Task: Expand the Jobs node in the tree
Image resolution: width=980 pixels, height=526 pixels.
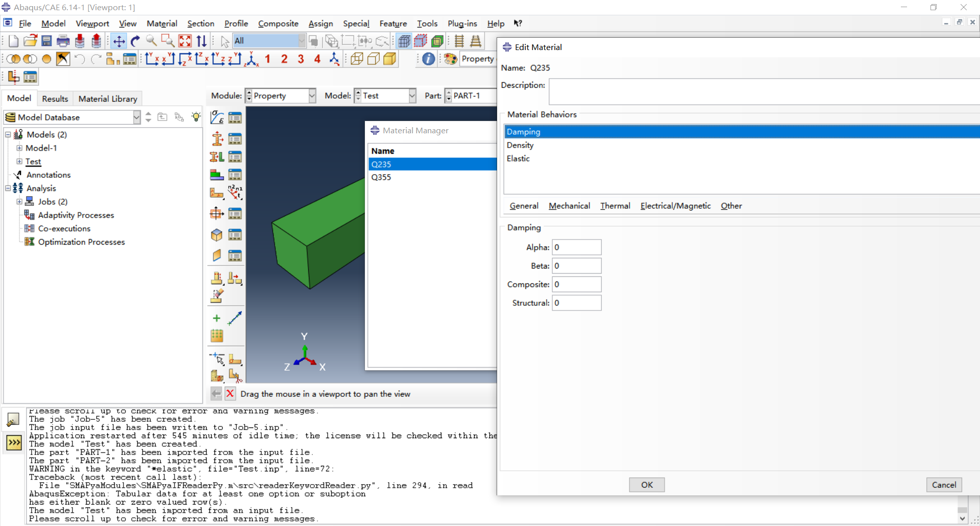Action: (19, 201)
